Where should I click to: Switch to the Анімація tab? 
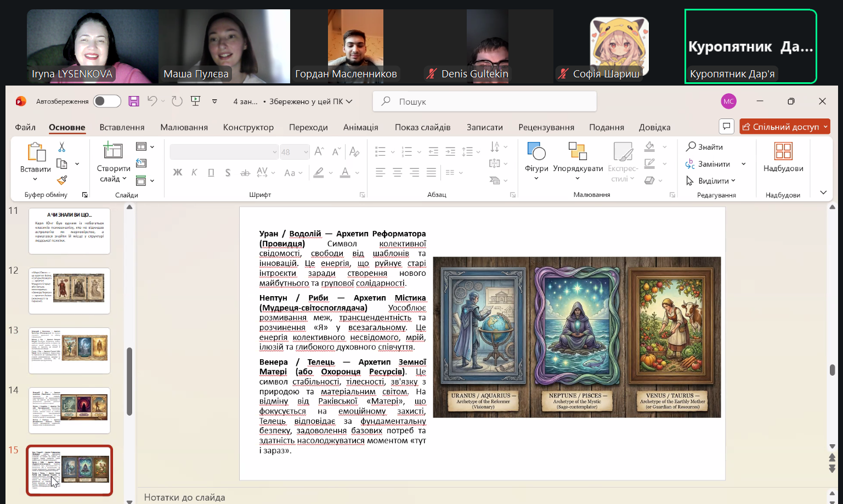click(x=360, y=127)
